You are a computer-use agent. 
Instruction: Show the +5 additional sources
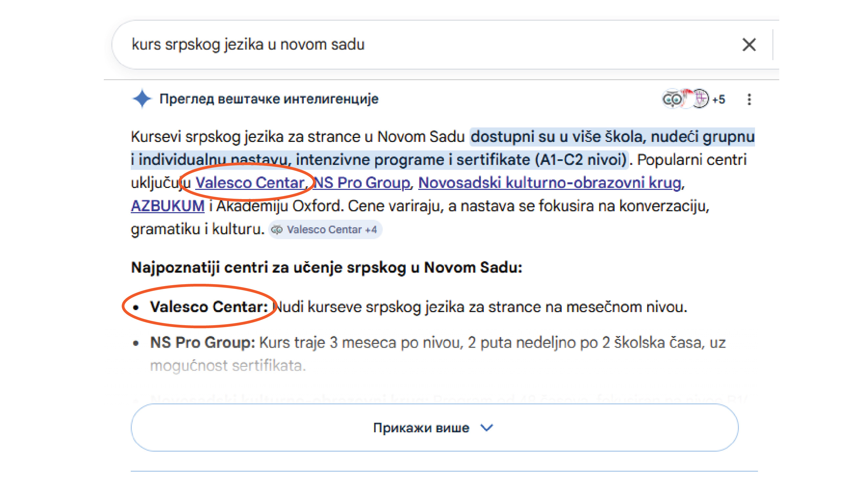(719, 99)
